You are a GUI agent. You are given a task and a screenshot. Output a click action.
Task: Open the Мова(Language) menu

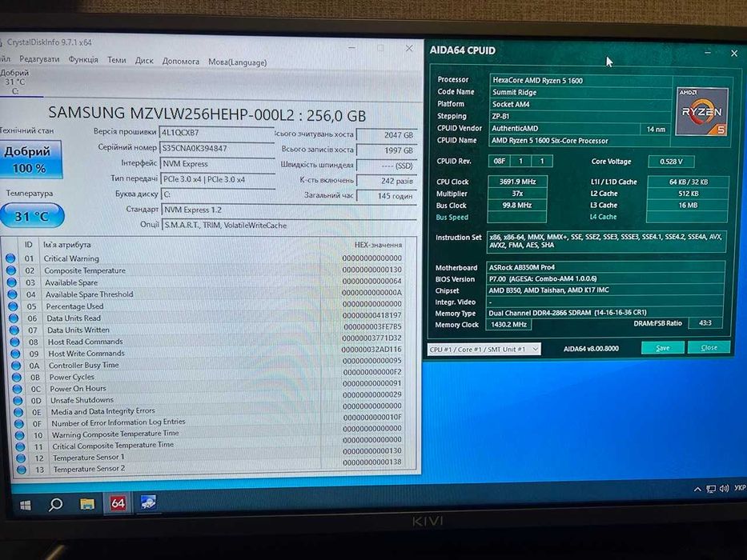[x=237, y=62]
